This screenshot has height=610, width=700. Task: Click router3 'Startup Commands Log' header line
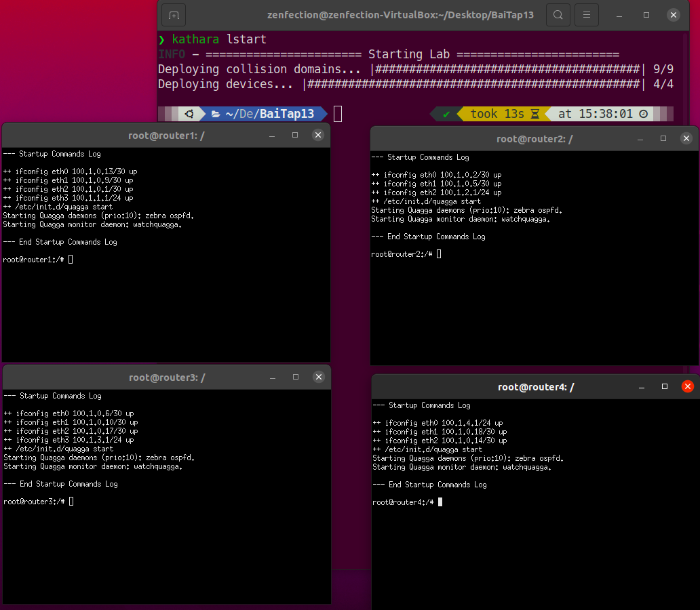point(53,396)
